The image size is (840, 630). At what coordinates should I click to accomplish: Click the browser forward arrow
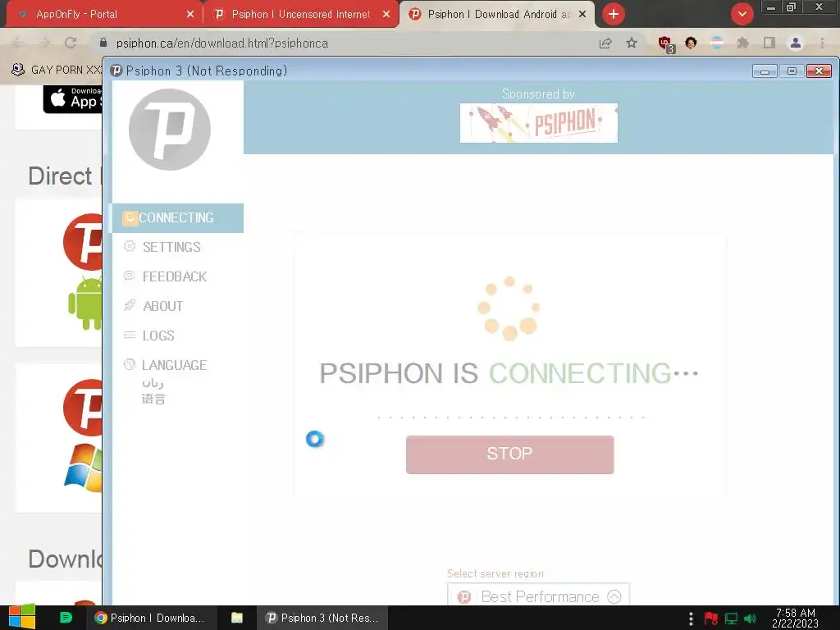pyautogui.click(x=44, y=43)
